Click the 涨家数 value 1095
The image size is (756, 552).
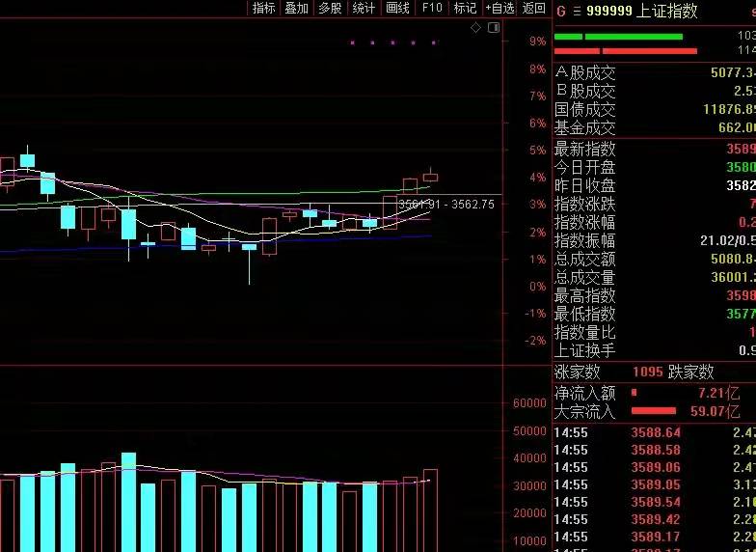click(x=648, y=373)
